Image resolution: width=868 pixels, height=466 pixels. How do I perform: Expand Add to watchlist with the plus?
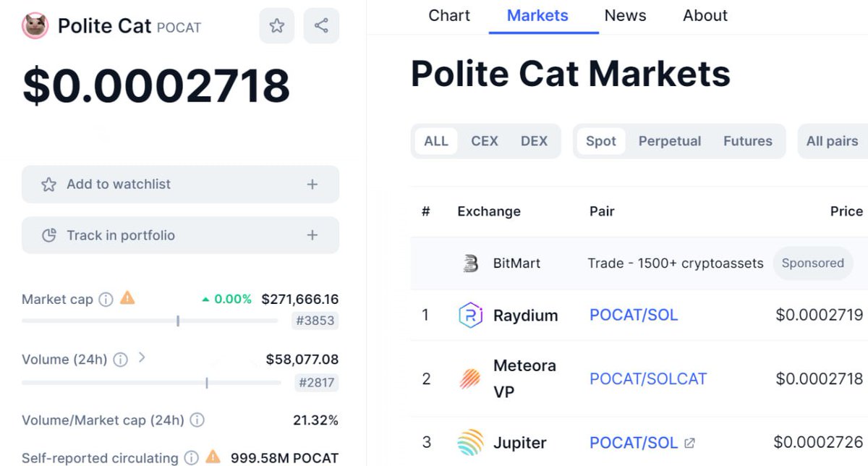click(312, 185)
